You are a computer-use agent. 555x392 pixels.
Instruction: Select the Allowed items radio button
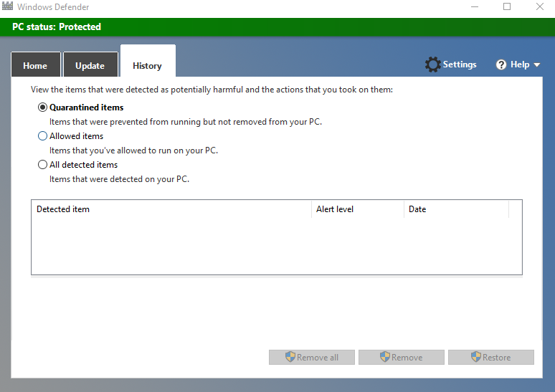42,136
